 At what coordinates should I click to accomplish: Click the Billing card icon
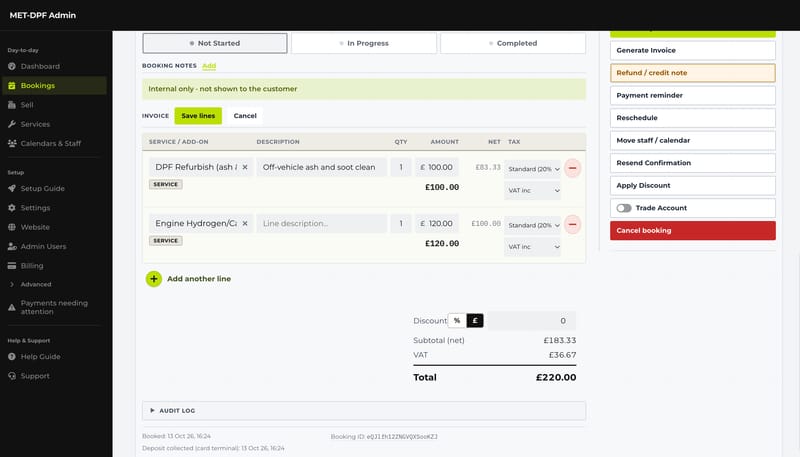pyautogui.click(x=12, y=266)
